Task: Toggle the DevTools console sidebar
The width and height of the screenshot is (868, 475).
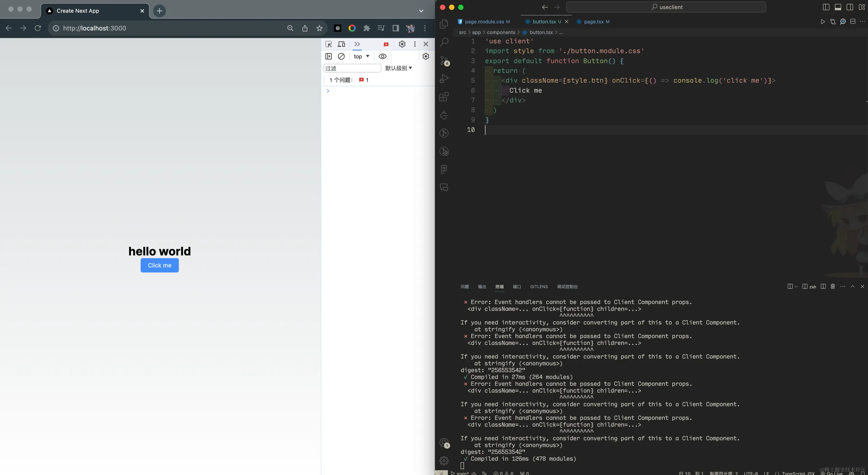Action: (329, 56)
